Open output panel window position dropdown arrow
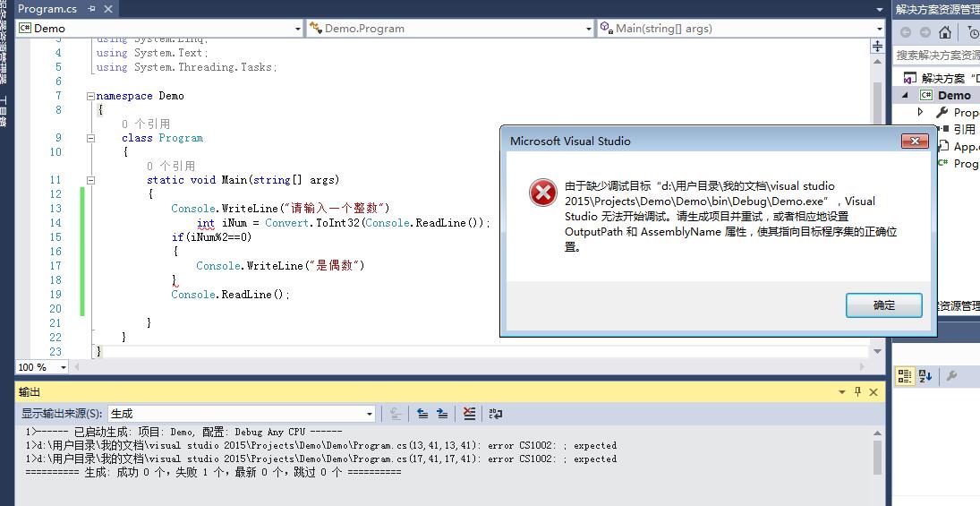This screenshot has width=980, height=506. pyautogui.click(x=842, y=392)
